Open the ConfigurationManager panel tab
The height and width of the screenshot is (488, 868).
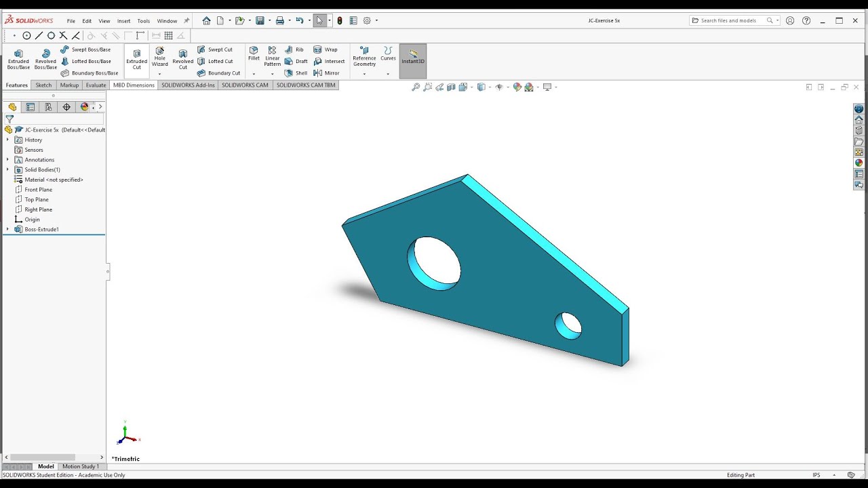(x=48, y=107)
